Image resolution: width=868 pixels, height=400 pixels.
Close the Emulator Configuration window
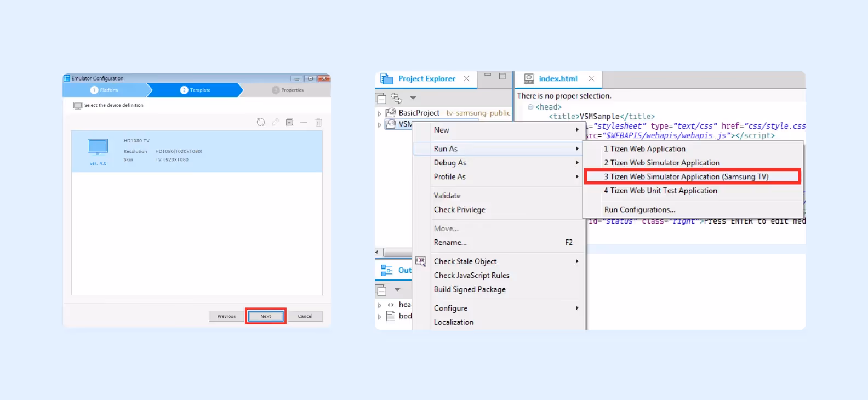point(324,78)
